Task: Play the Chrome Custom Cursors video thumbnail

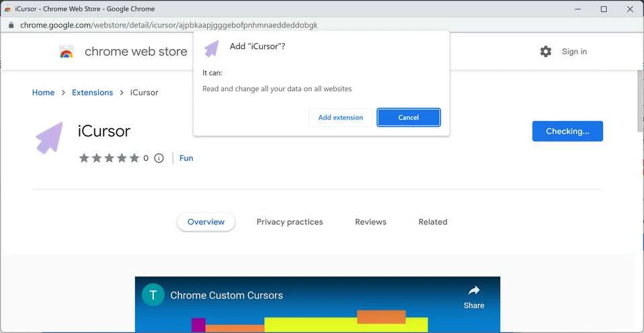Action: [x=317, y=304]
